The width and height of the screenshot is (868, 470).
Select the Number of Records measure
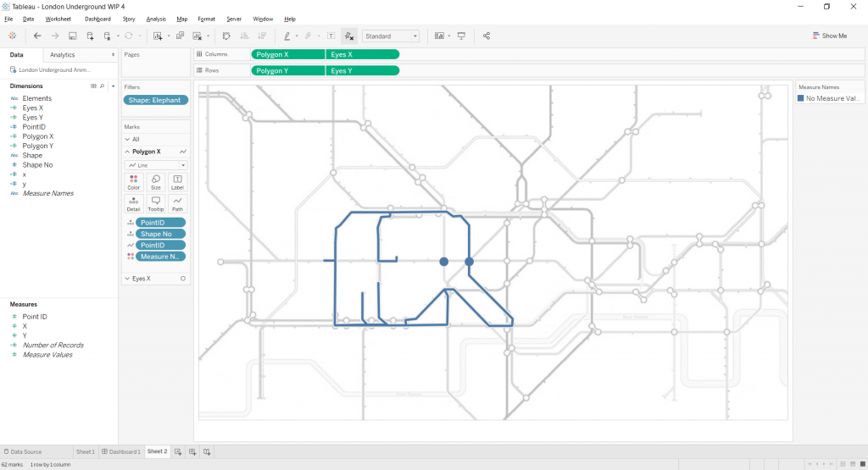tap(53, 345)
